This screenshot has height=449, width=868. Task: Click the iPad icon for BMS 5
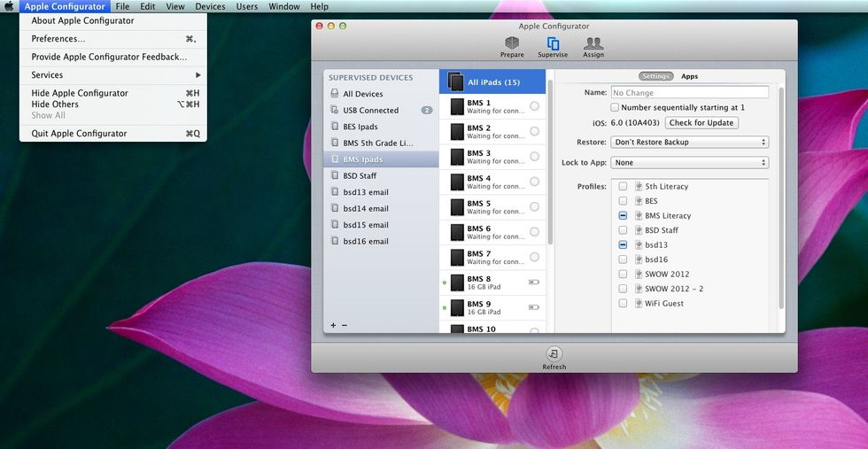457,207
